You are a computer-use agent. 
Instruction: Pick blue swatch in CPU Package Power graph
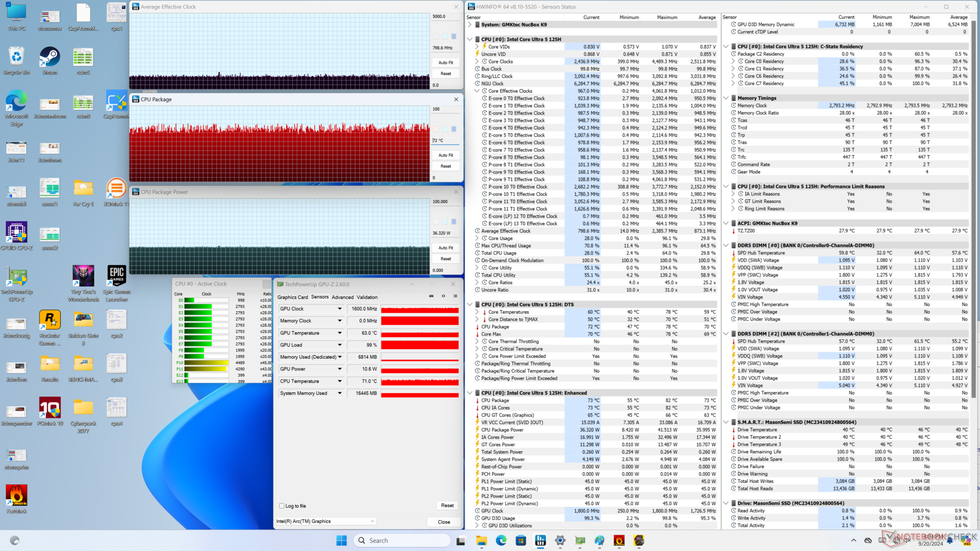454,221
